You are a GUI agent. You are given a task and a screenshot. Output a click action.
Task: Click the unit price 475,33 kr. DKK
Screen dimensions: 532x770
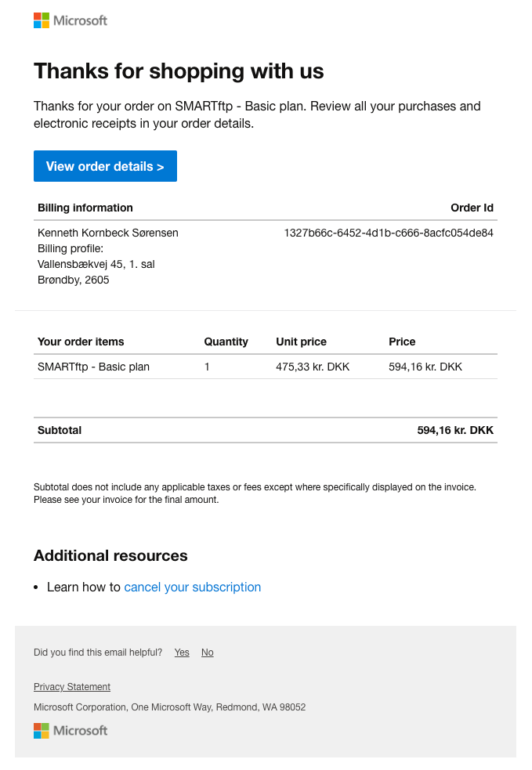tap(313, 367)
